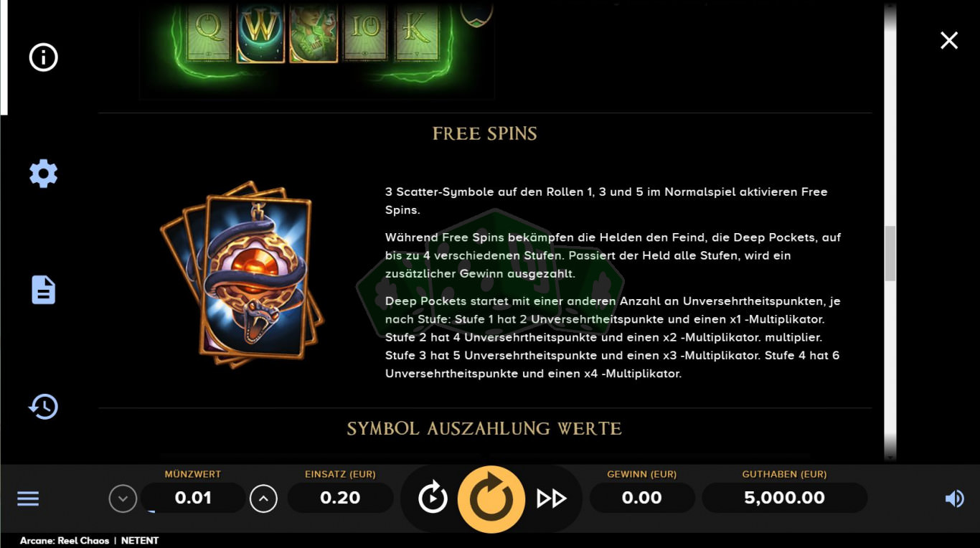Screen dimensions: 980x548
Task: Start a spin with the orange button
Action: click(491, 499)
